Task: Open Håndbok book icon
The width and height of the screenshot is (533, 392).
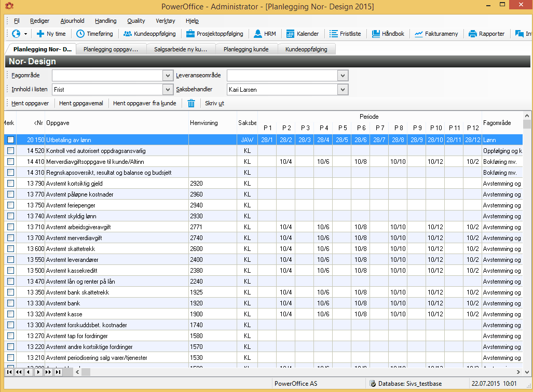Action: tap(376, 34)
